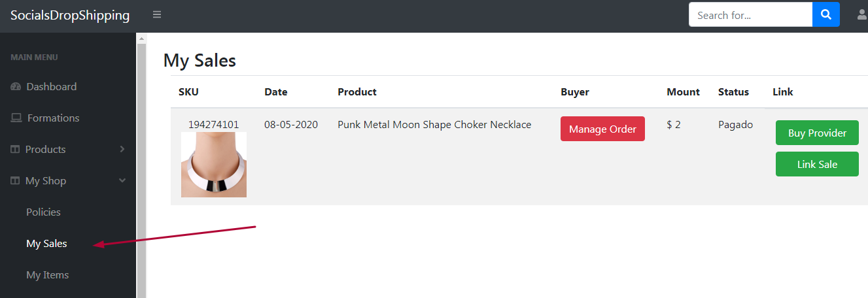Click the Manage Order button
The height and width of the screenshot is (298, 868).
point(602,129)
